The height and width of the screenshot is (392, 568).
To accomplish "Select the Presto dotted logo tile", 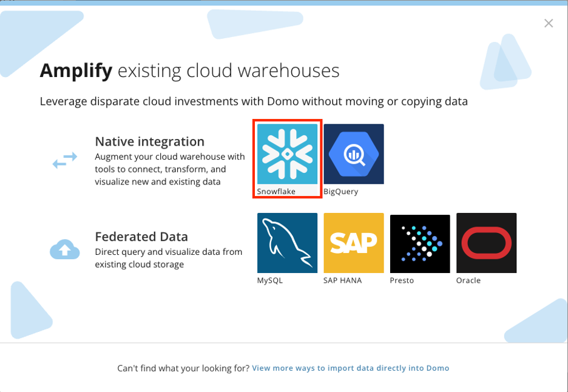I will click(x=420, y=243).
